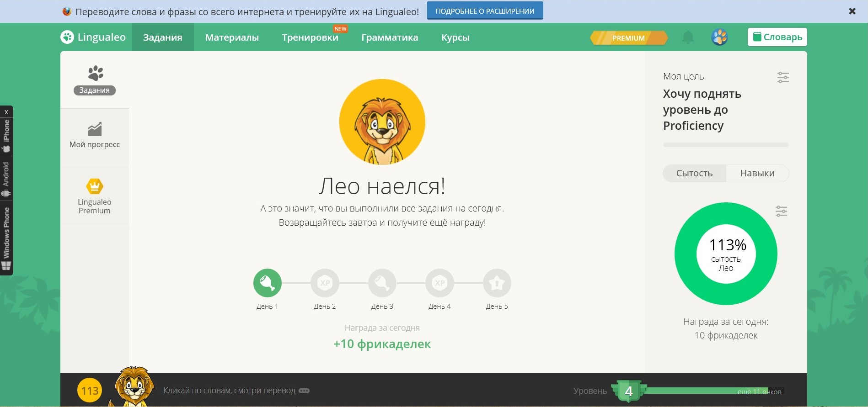Click the '+10 фрикаделек' reward text
The image size is (868, 407).
coord(382,344)
